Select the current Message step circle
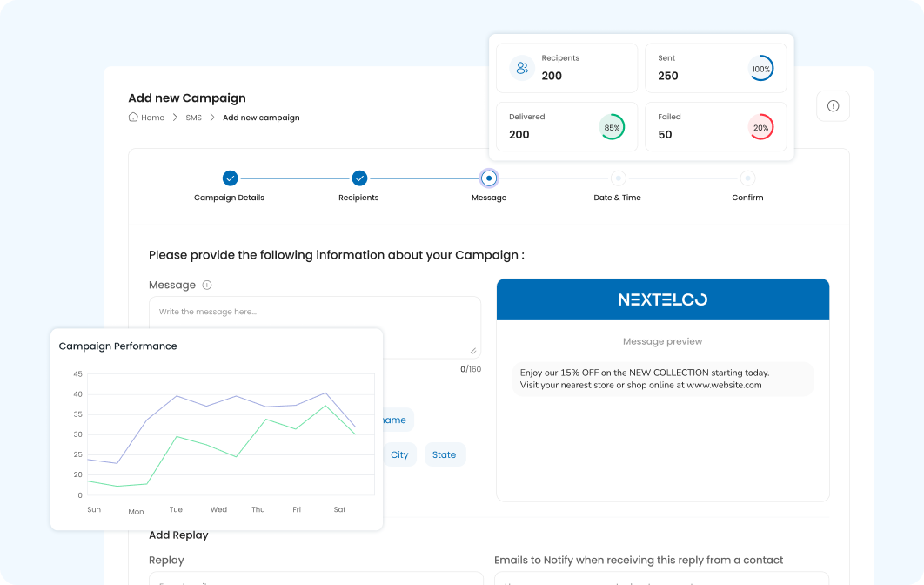This screenshot has height=585, width=924. pos(489,178)
